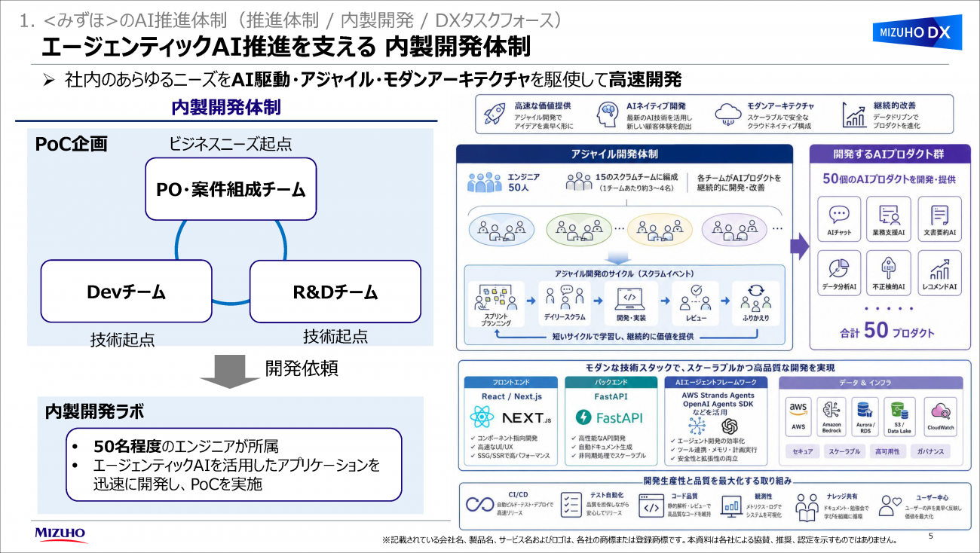The width and height of the screenshot is (980, 553).
Task: Click the 観測性 monitor chart icon
Action: tap(731, 506)
